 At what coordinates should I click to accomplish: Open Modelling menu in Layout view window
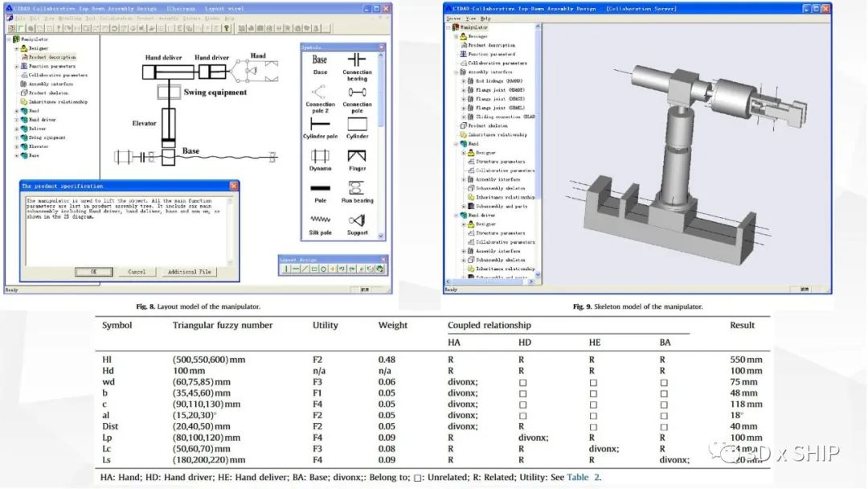pyautogui.click(x=69, y=18)
